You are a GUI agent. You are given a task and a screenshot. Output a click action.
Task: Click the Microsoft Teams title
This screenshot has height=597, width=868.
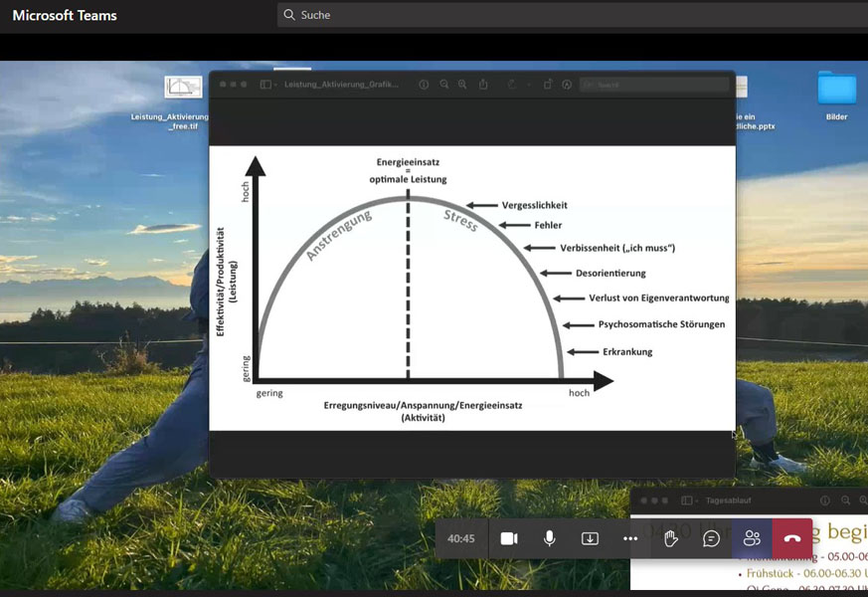coord(65,15)
